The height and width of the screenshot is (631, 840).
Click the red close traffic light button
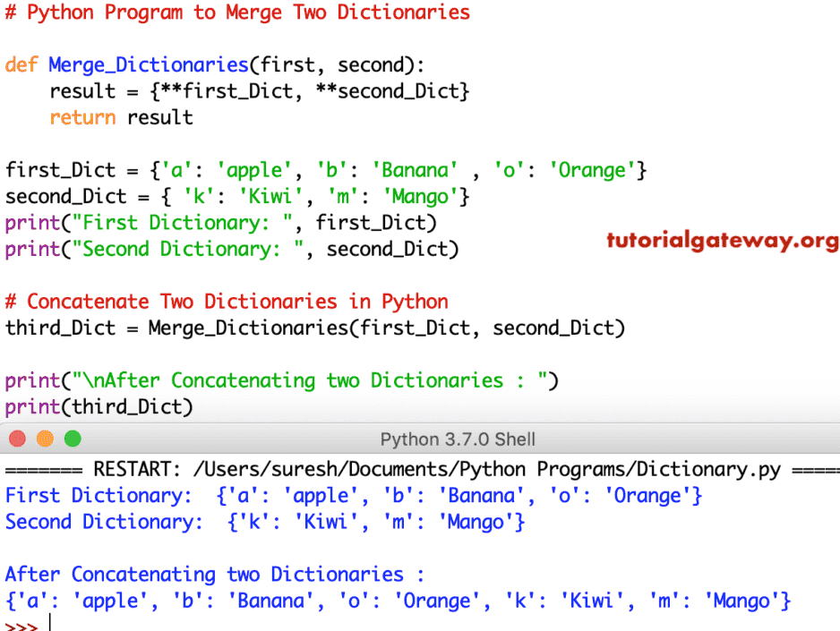(16, 439)
